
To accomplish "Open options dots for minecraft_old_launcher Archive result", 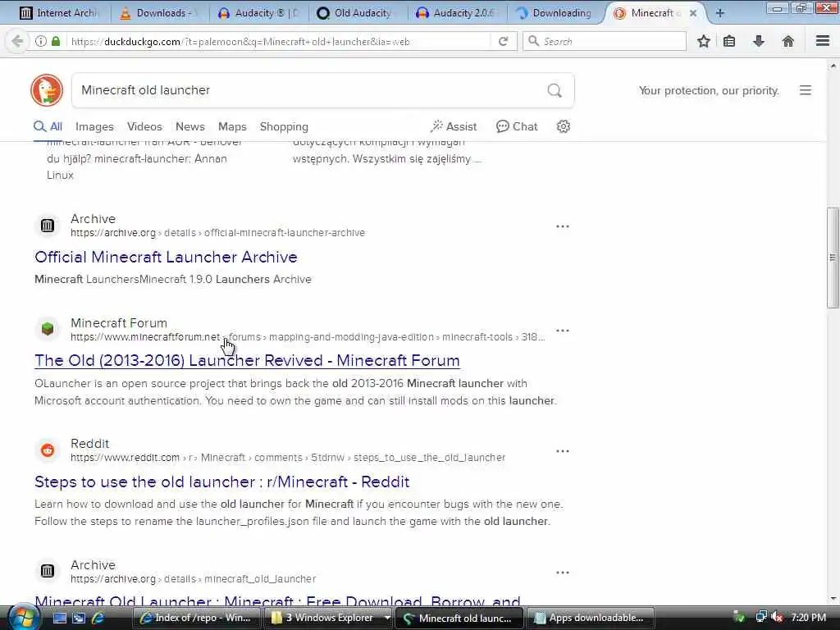I will [563, 573].
